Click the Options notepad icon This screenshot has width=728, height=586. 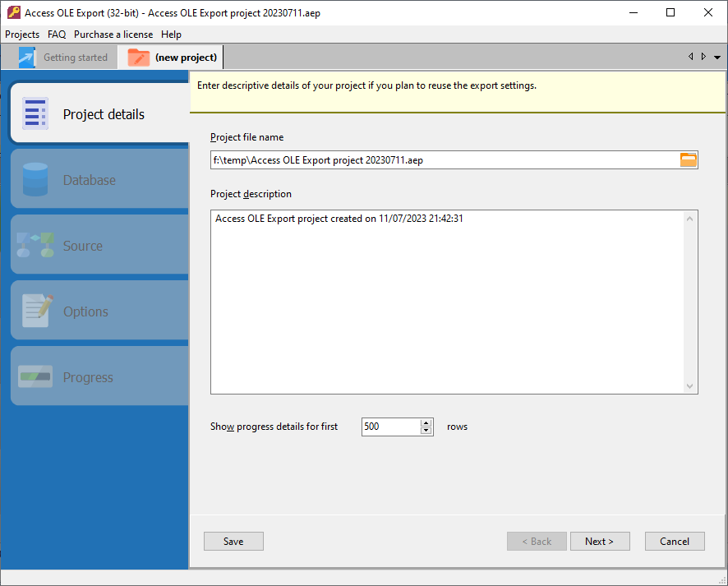point(37,311)
